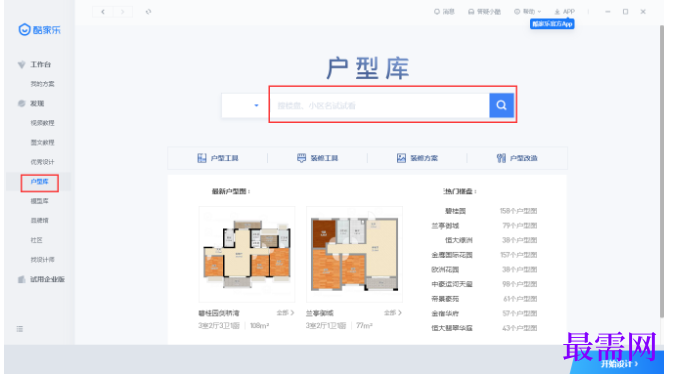675x378 pixels.
Task: Click the floor plan search input field
Action: pos(380,105)
